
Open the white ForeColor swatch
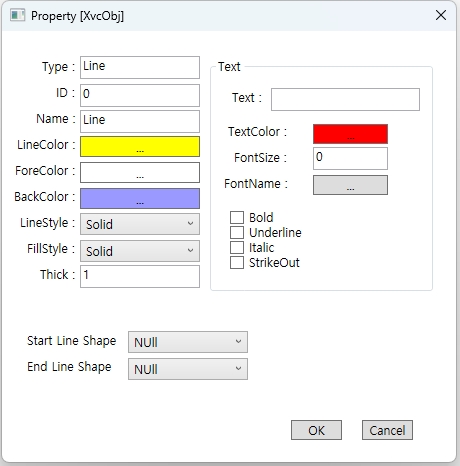pos(140,172)
